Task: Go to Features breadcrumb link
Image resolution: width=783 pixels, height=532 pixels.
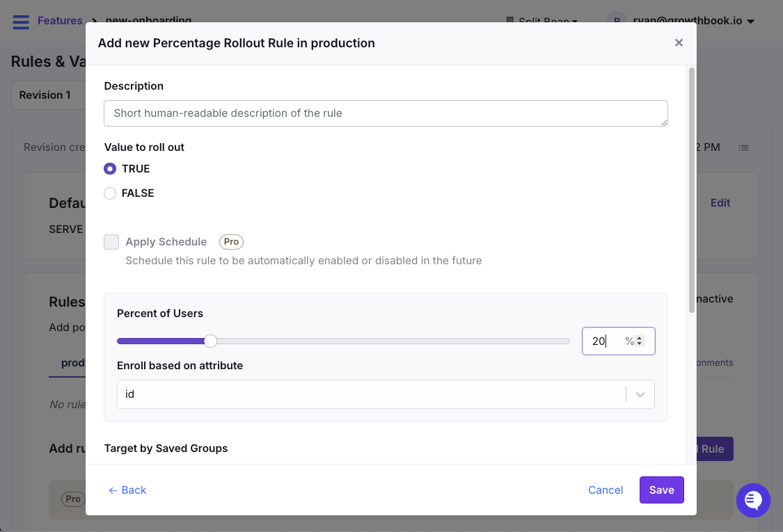Action: point(60,21)
